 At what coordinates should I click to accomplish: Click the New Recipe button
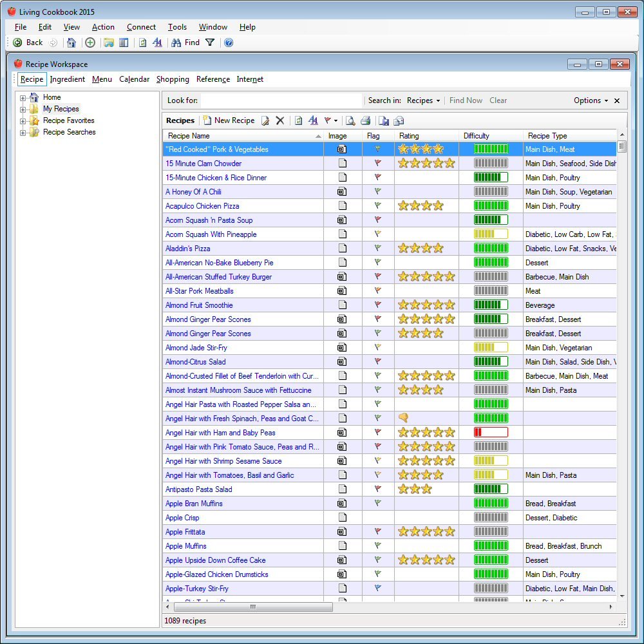click(229, 120)
